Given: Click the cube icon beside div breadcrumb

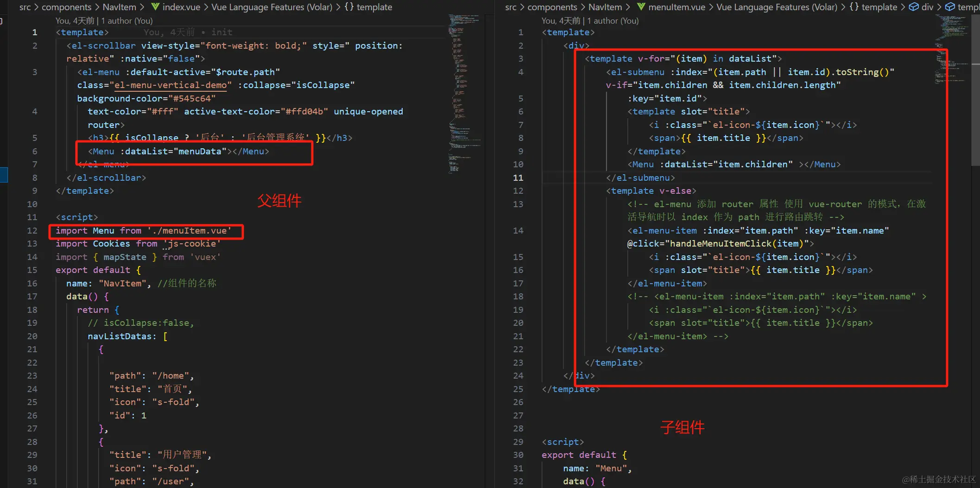Looking at the screenshot, I should [x=914, y=7].
